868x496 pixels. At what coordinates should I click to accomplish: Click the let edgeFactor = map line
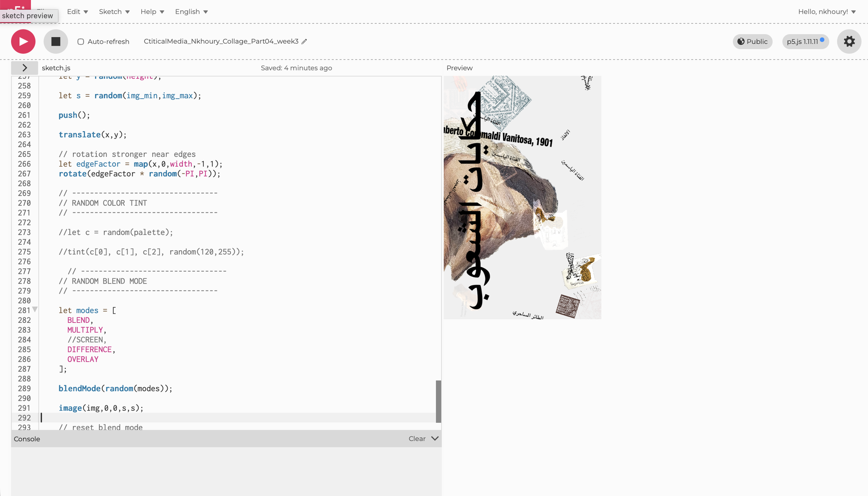pyautogui.click(x=140, y=164)
